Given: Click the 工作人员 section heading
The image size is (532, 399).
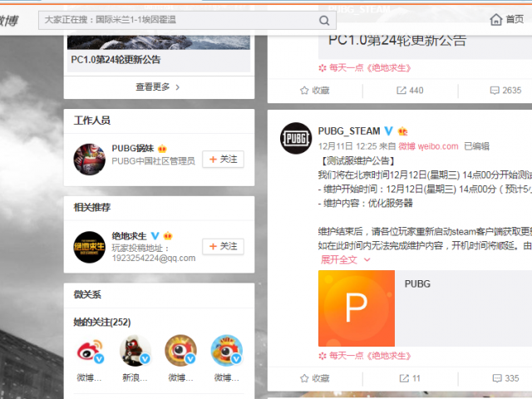Looking at the screenshot, I should pyautogui.click(x=92, y=121).
